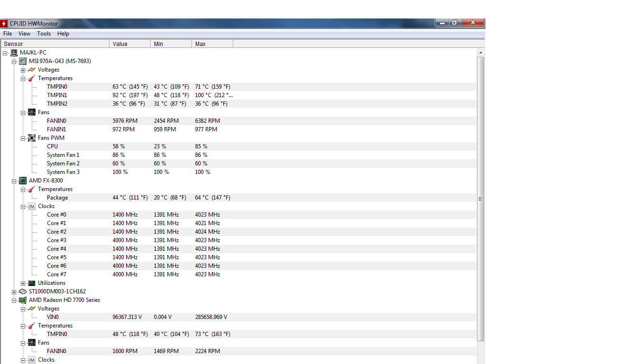Collapse the AMD Radeon HD 7700 node
The height and width of the screenshot is (364, 632).
(x=14, y=300)
